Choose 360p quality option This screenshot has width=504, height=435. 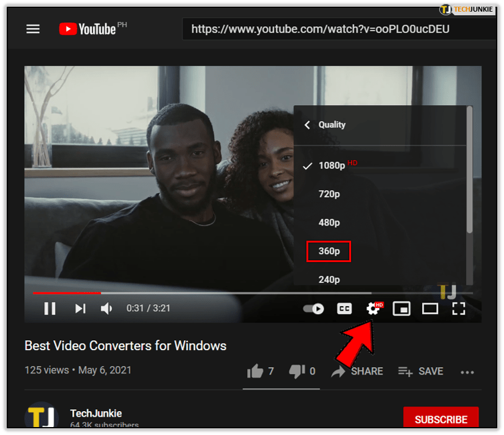329,251
